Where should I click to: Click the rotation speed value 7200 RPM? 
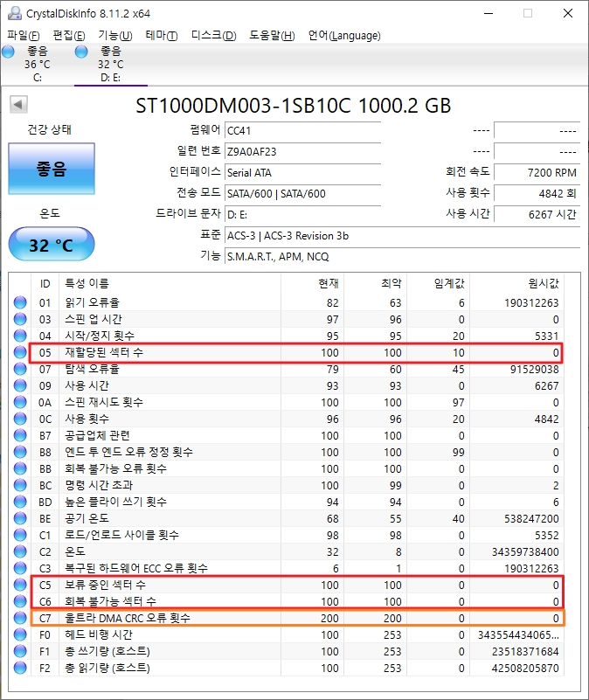point(537,173)
